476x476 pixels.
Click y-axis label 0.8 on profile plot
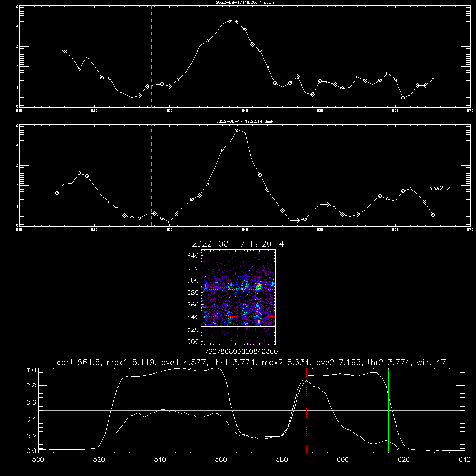(31, 386)
